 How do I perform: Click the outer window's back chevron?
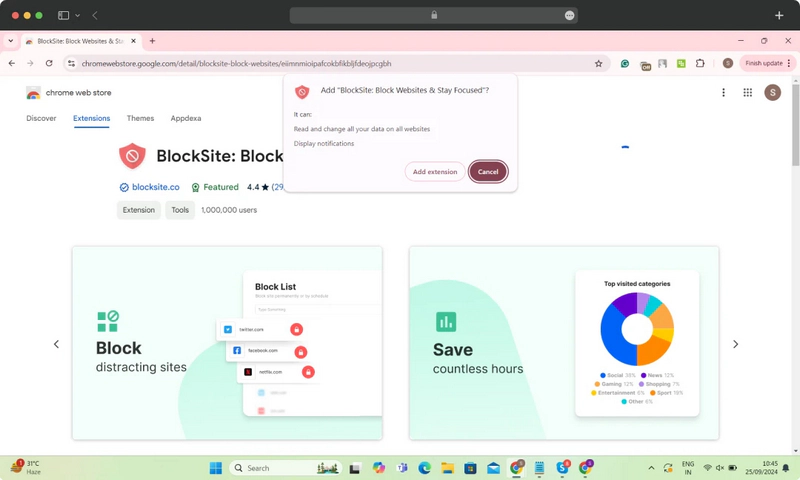(x=95, y=15)
